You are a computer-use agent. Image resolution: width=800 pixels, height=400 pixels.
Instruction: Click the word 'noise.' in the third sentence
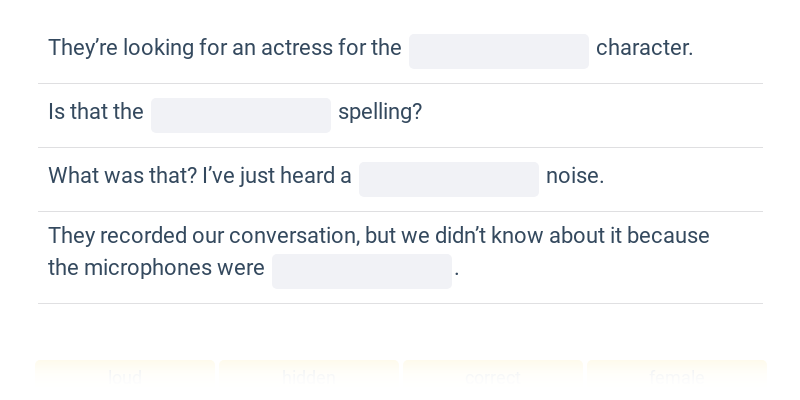[x=575, y=176]
